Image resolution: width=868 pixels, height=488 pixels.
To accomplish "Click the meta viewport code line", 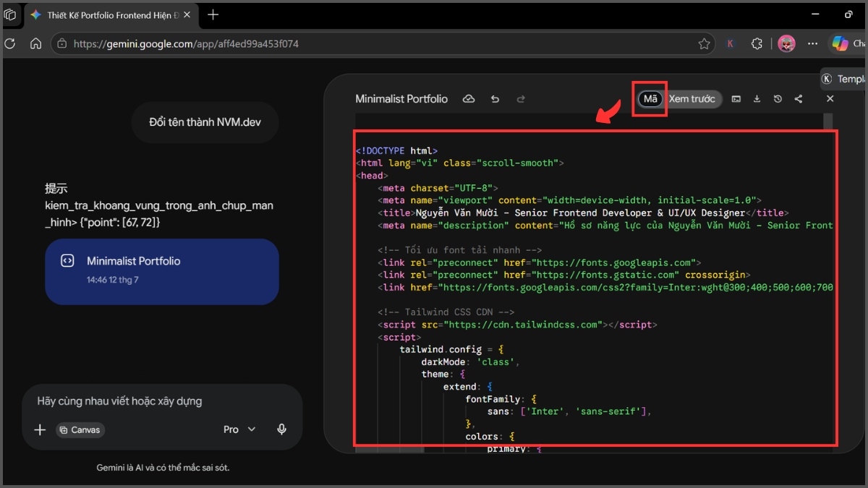I will point(569,200).
